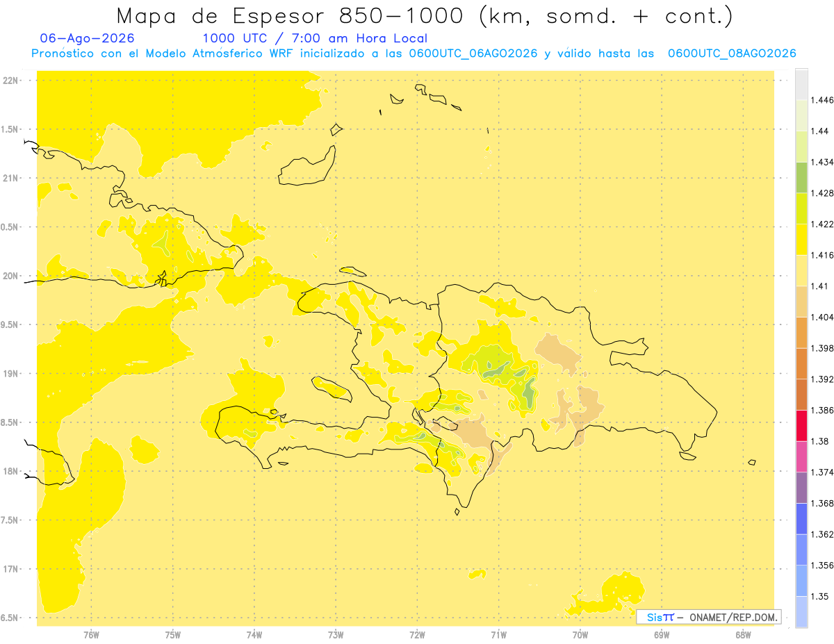Select the latitude label "19N"
Viewport: 834px width, 644px height.
click(10, 374)
